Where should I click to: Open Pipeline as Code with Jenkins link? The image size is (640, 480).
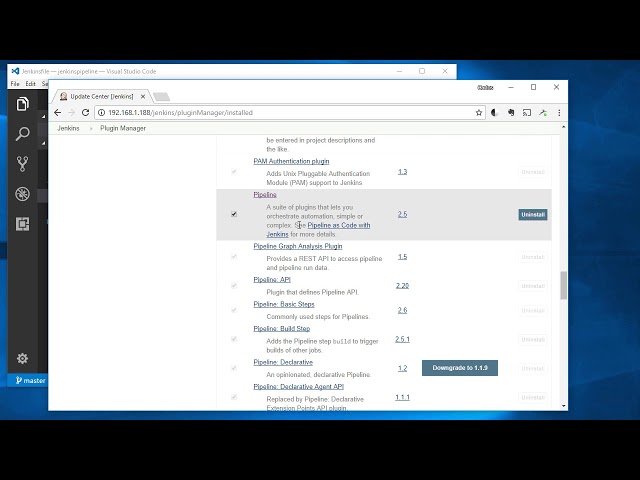[x=338, y=225]
